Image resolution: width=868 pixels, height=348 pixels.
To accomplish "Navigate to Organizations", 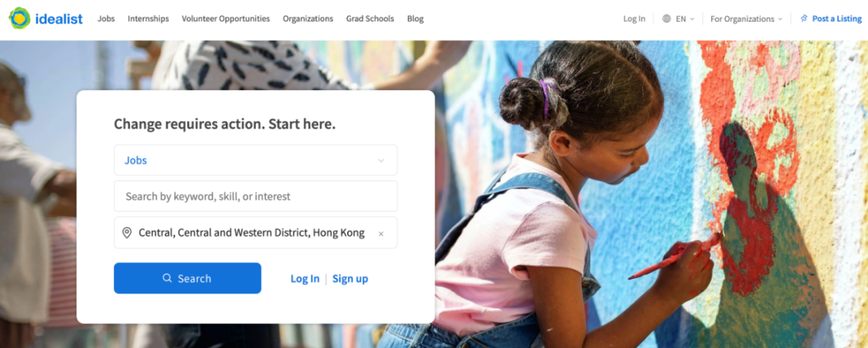I will (x=308, y=18).
